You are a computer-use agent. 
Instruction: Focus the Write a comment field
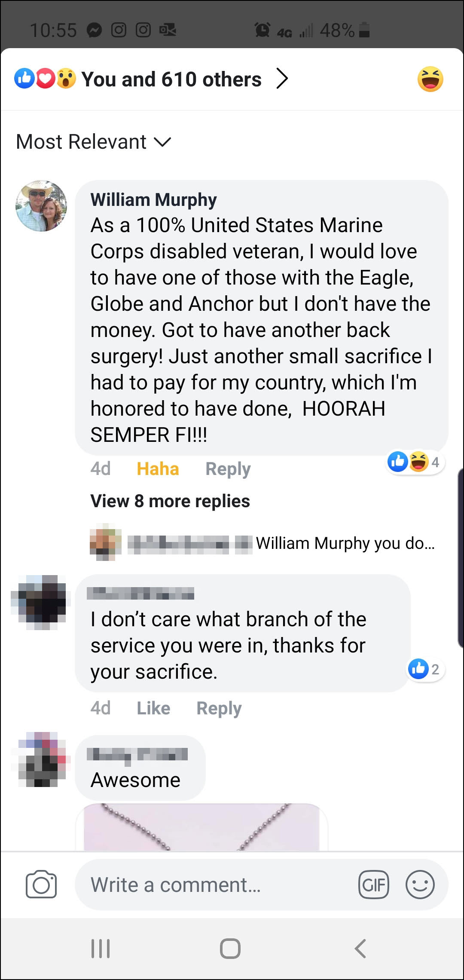pyautogui.click(x=215, y=885)
